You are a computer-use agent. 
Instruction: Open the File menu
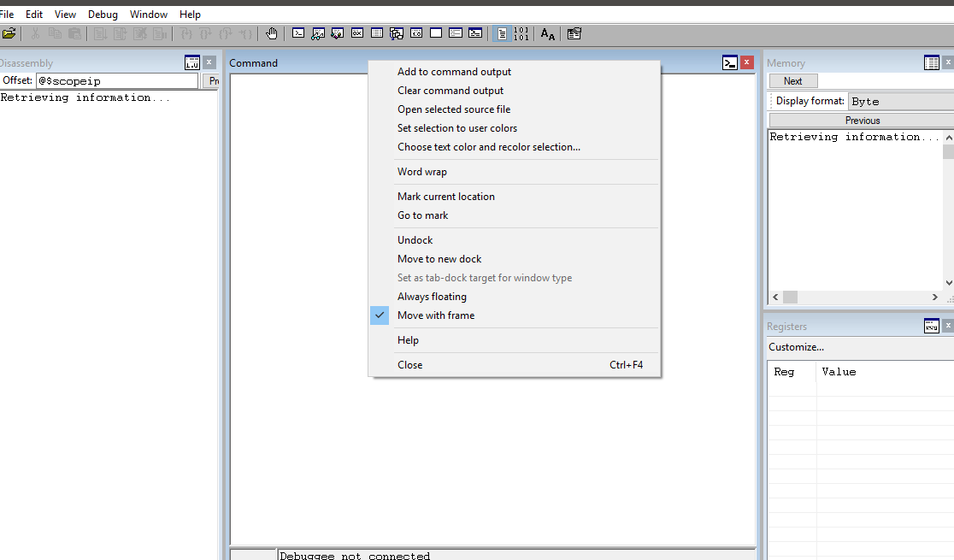pyautogui.click(x=7, y=14)
